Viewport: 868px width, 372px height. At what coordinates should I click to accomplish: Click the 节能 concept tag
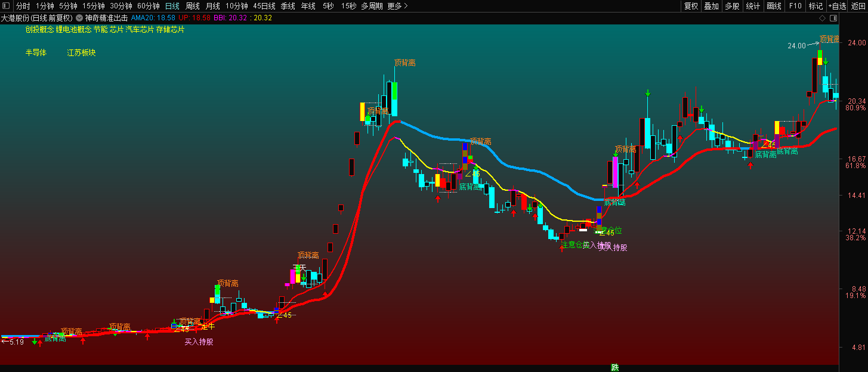[100, 29]
